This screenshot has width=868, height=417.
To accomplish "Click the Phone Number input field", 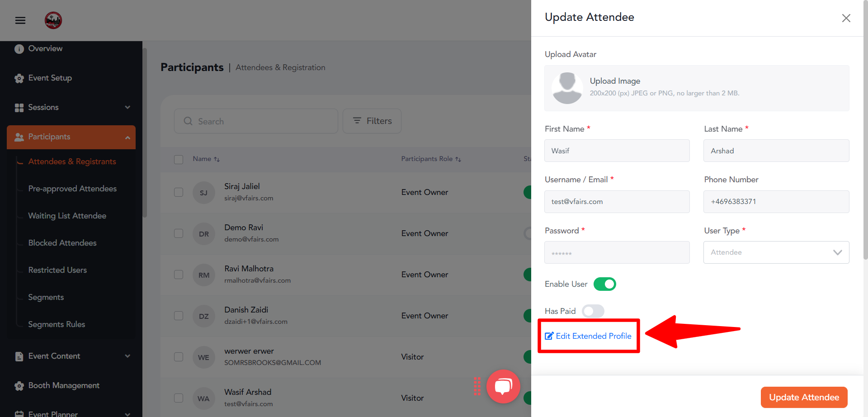I will pyautogui.click(x=776, y=202).
